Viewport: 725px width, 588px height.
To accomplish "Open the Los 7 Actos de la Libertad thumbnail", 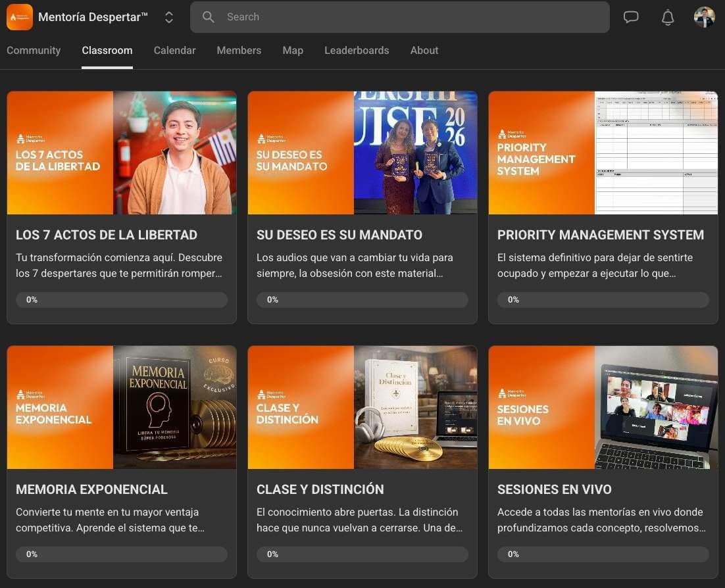I will click(x=122, y=153).
